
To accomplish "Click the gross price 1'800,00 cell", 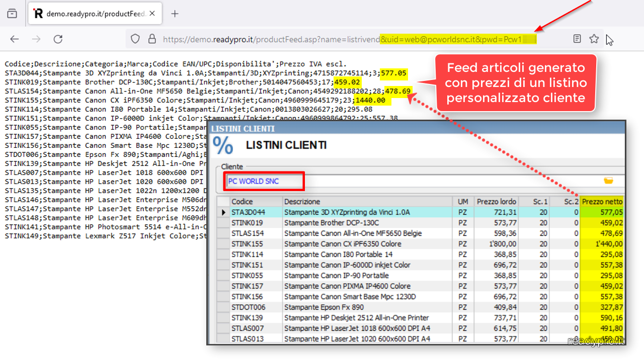I will [496, 244].
